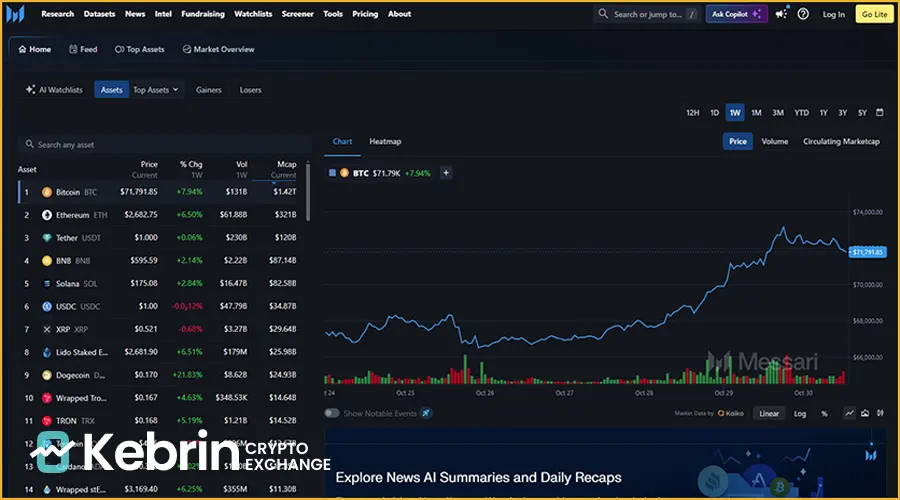Open the Home tab
Viewport: 900px width, 500px height.
tap(34, 49)
